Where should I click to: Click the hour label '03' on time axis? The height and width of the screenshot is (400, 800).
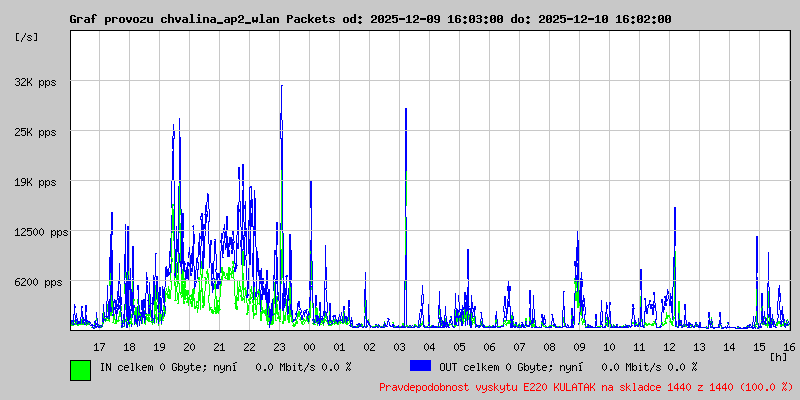[399, 347]
